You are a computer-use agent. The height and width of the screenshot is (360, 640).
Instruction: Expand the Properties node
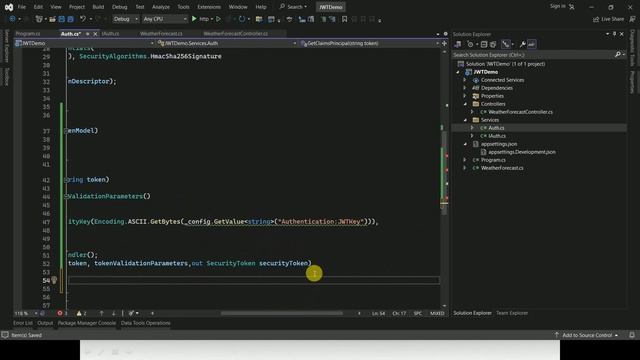point(464,96)
